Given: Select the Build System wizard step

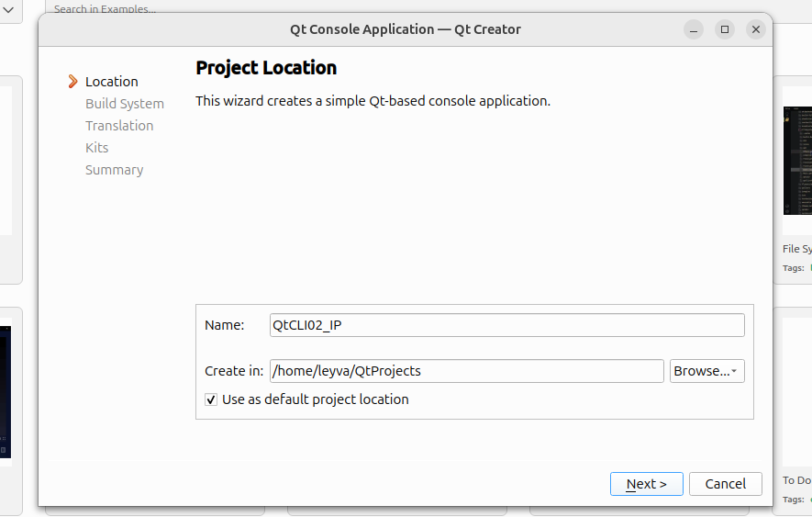Looking at the screenshot, I should (x=124, y=104).
